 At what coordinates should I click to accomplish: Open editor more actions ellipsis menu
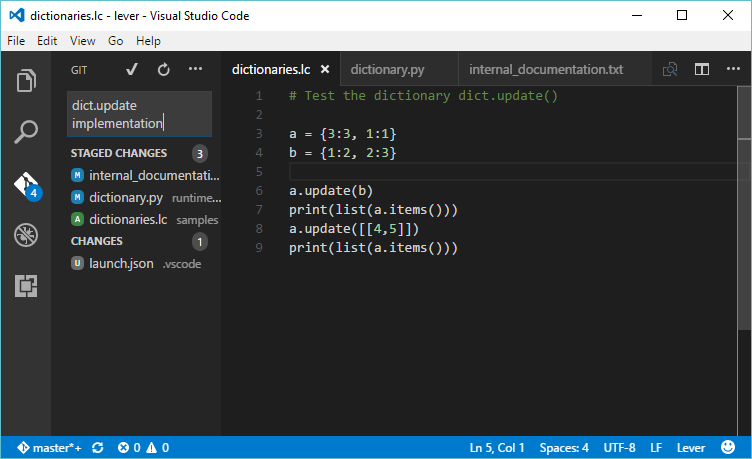[x=733, y=70]
